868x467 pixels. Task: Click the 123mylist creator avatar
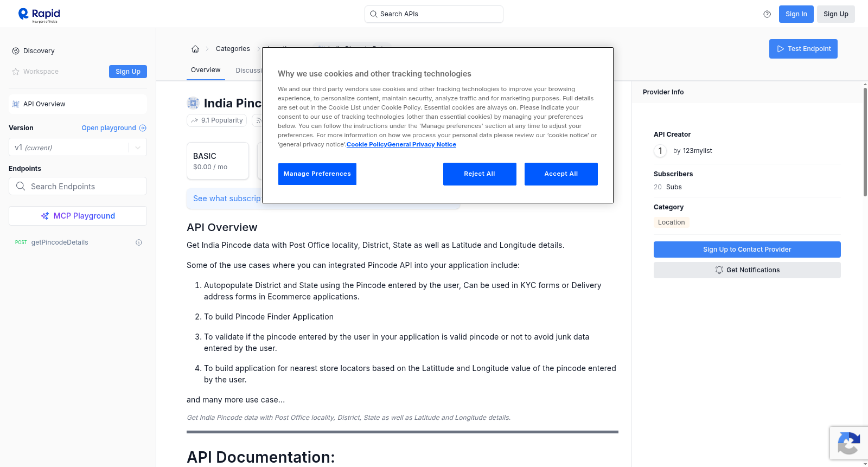(x=660, y=151)
